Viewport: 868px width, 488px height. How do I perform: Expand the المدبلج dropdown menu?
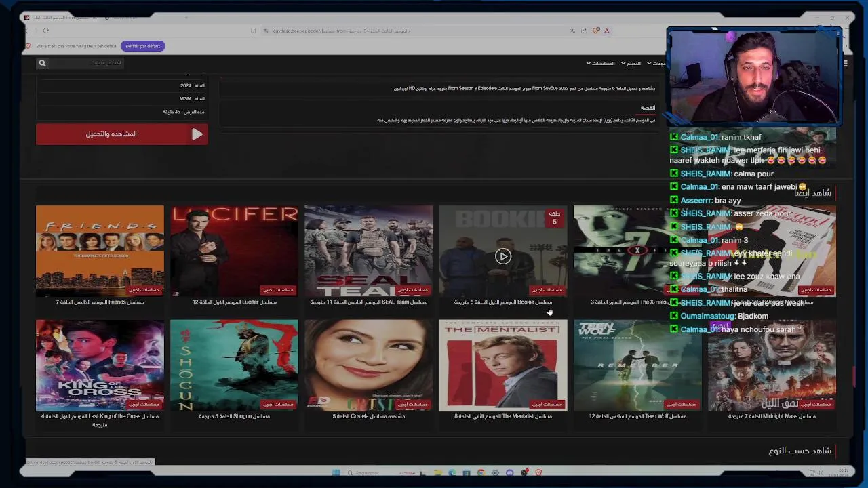coord(631,64)
